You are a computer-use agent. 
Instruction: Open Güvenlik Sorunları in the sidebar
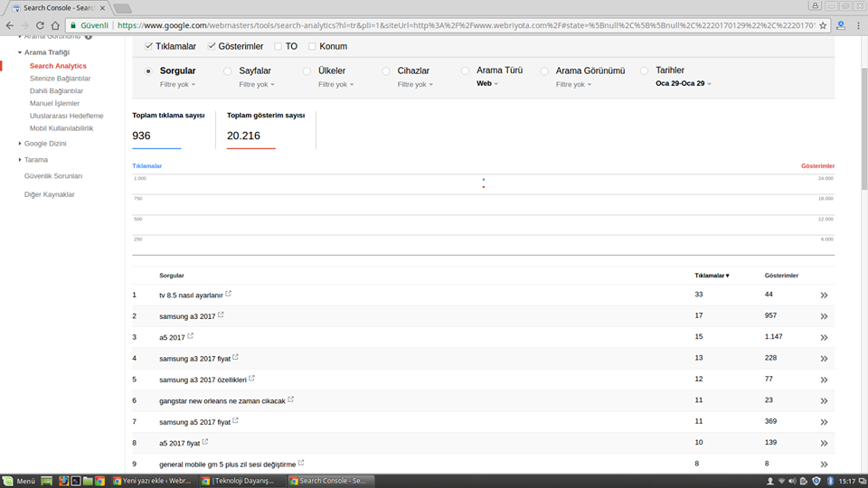point(53,176)
